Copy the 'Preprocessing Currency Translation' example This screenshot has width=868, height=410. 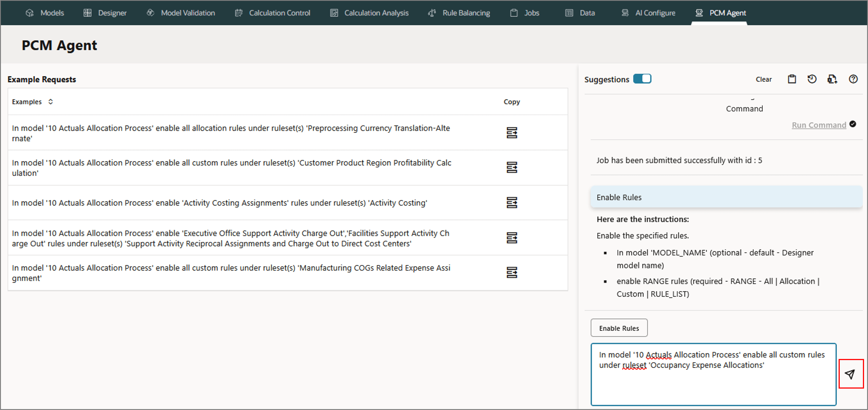512,133
